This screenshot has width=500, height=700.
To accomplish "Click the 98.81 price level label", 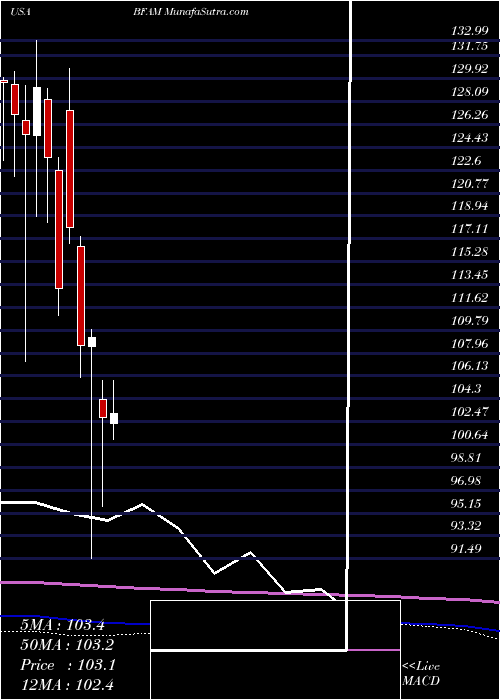I will coord(468,458).
